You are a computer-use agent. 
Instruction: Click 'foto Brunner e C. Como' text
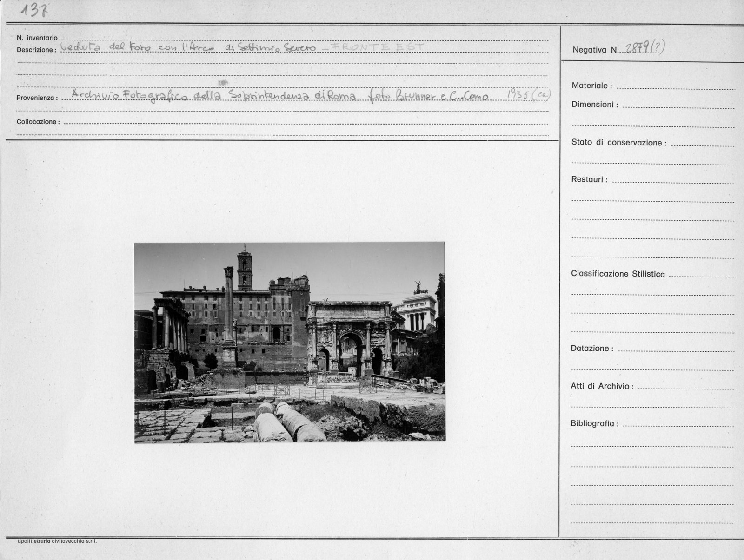click(428, 96)
